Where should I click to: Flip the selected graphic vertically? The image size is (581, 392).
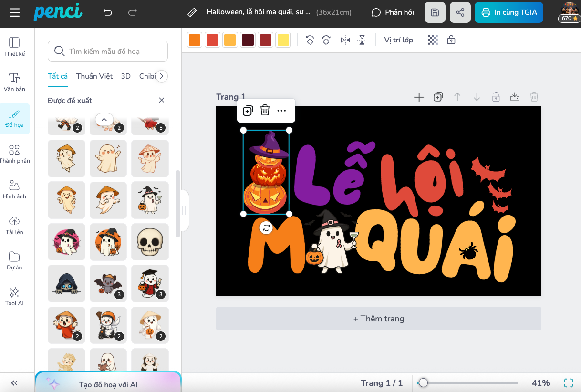coord(362,40)
